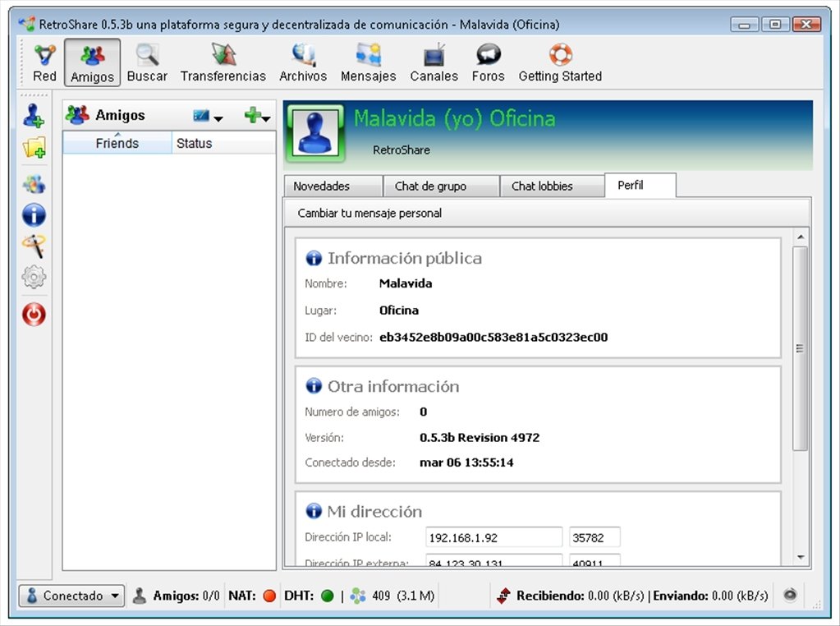Open the Getting Started page

[x=560, y=63]
